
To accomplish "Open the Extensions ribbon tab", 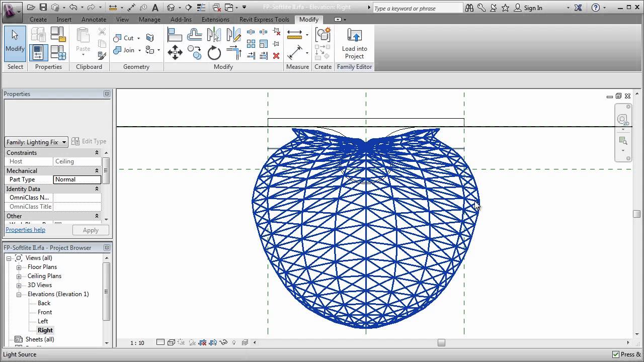I will tap(215, 20).
